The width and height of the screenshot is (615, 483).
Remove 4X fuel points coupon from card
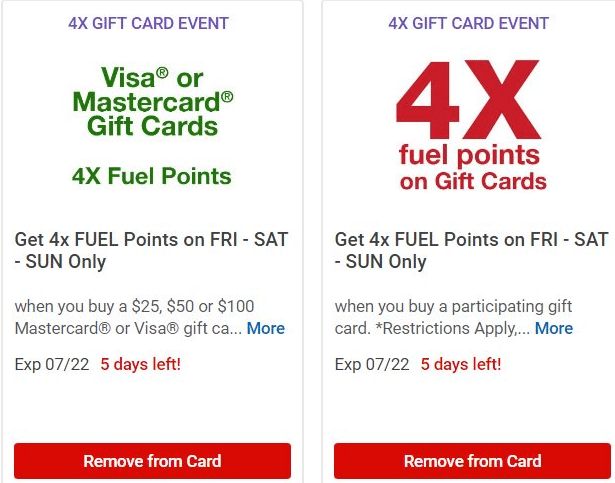tap(472, 461)
